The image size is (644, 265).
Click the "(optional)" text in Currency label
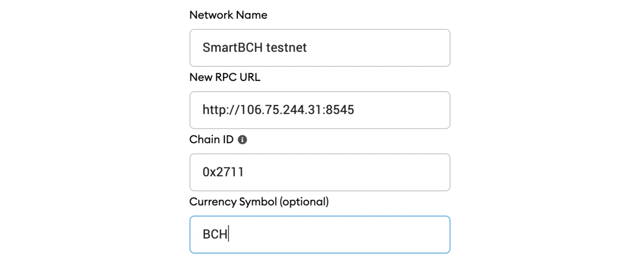coord(304,202)
